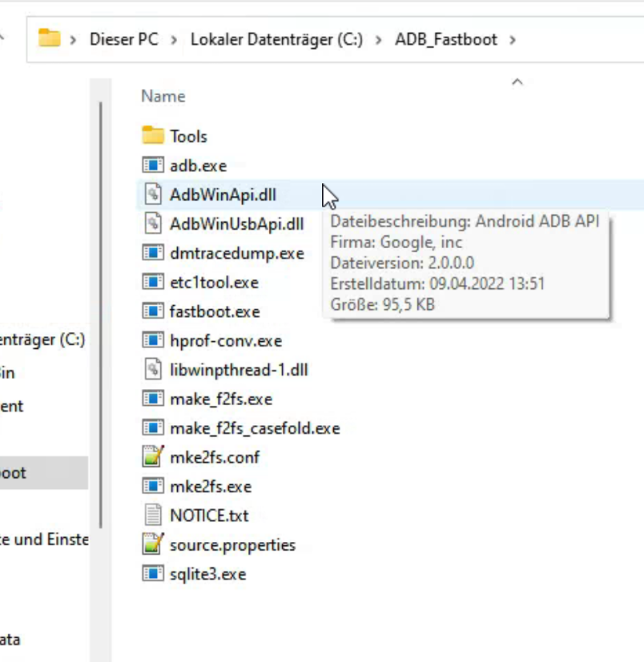Click the NOTICE.txt document icon
Viewport: 644px width, 662px height.
coord(152,516)
